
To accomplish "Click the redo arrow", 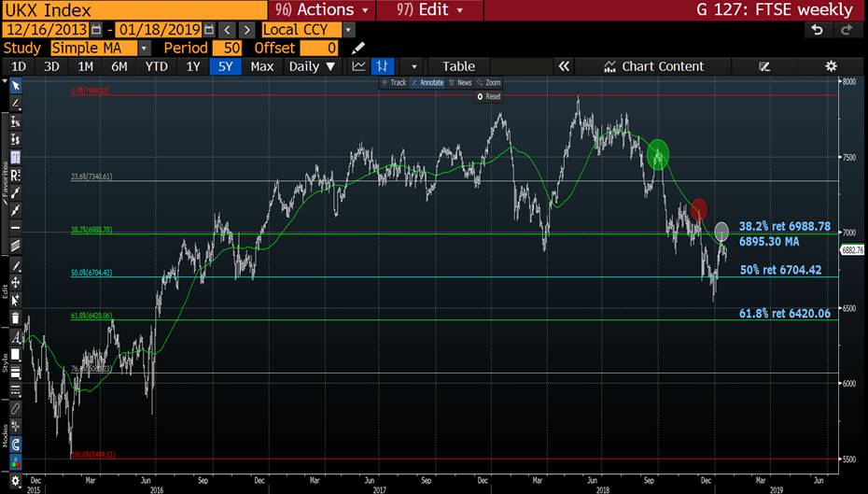I will pyautogui.click(x=847, y=29).
